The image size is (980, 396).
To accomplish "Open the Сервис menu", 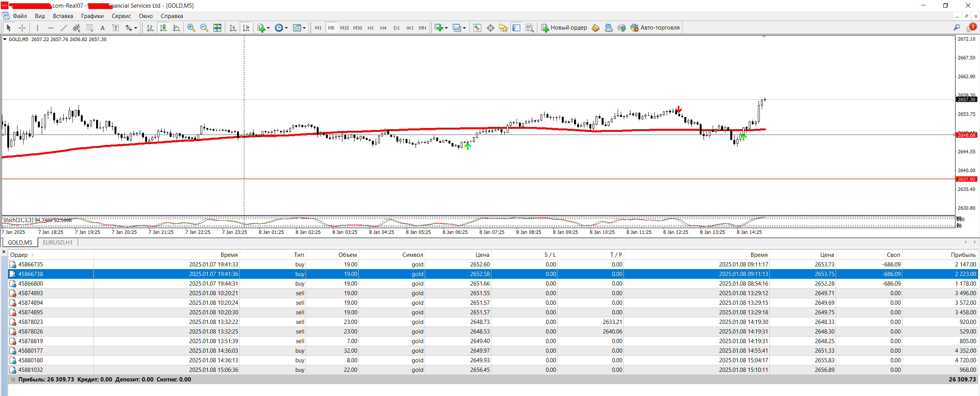I will 121,16.
